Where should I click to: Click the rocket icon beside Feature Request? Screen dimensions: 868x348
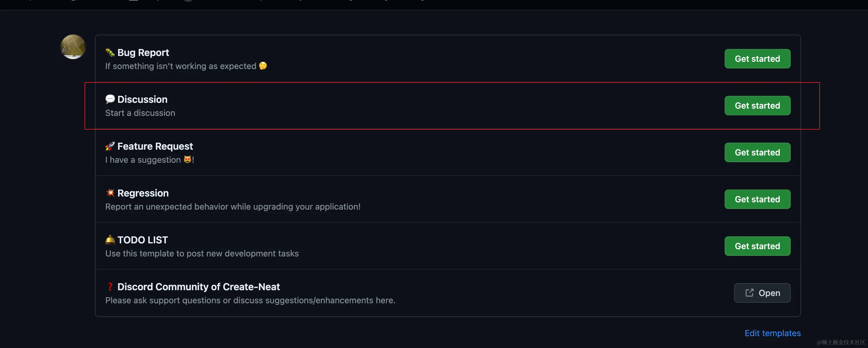click(110, 146)
